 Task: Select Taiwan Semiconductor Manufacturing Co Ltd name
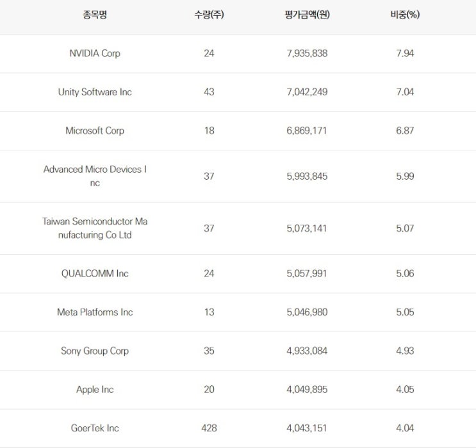click(95, 228)
